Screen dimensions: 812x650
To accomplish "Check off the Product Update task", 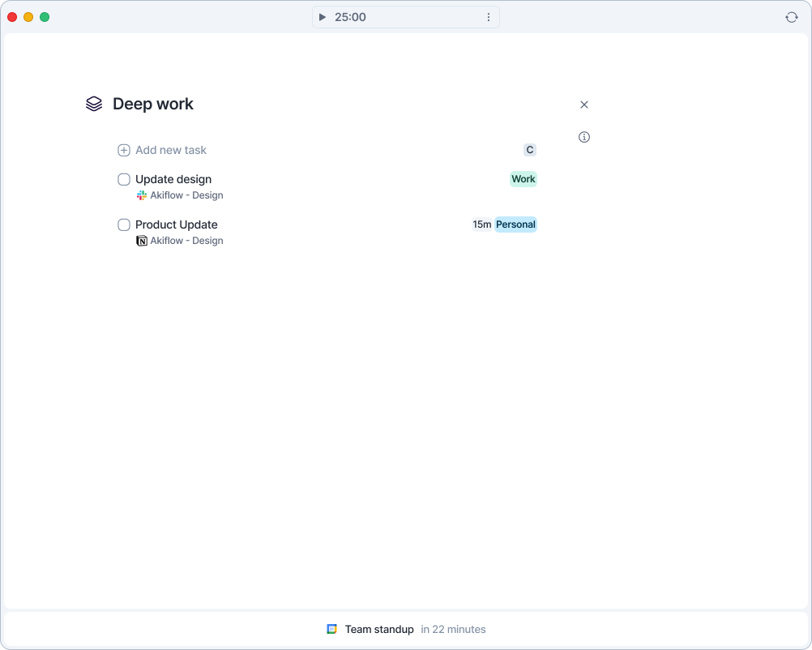I will [x=124, y=225].
